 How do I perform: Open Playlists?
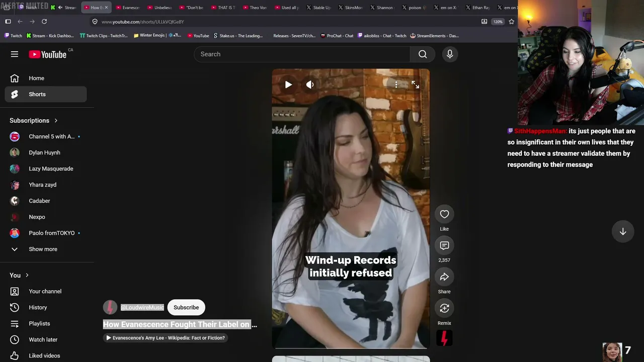[46, 324]
